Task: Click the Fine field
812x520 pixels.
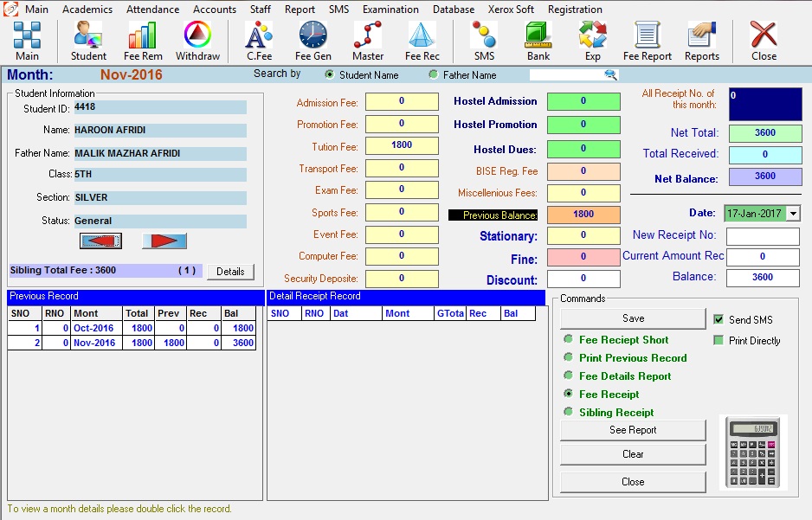Action: 583,257
